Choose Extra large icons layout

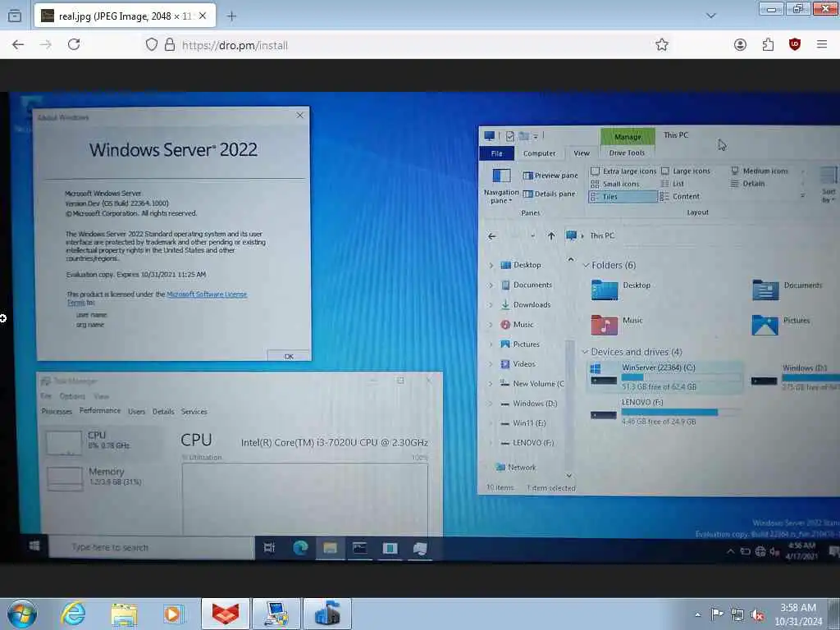[x=623, y=171]
